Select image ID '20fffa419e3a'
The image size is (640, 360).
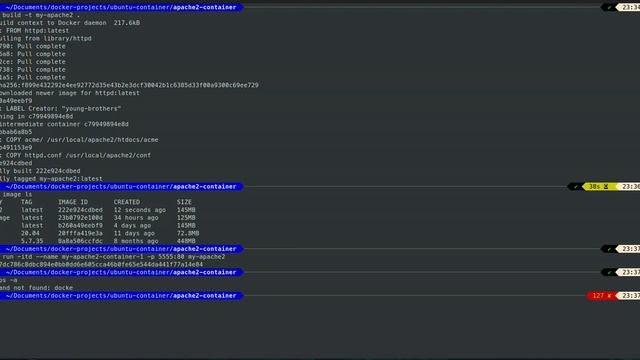click(x=80, y=233)
